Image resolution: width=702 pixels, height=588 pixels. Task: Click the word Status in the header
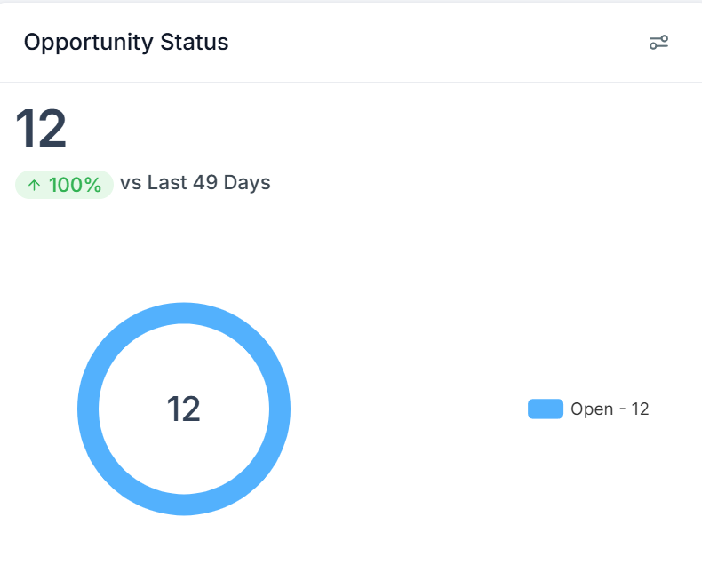click(x=195, y=42)
